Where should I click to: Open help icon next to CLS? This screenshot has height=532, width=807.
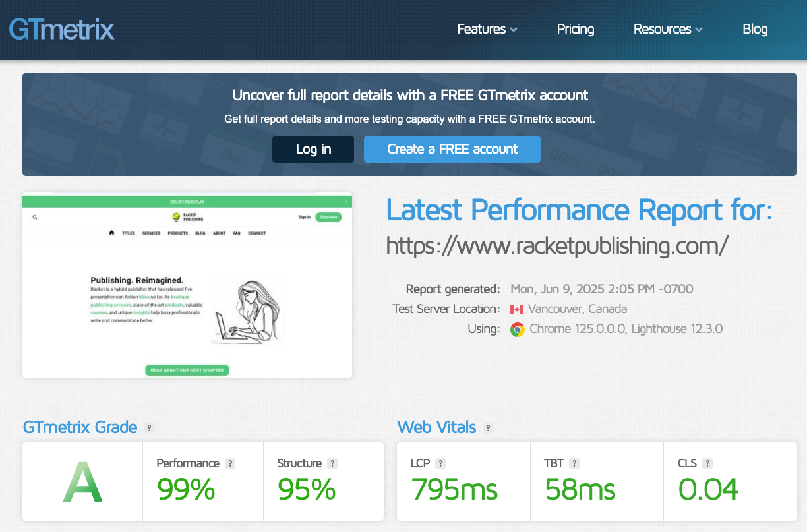point(707,463)
